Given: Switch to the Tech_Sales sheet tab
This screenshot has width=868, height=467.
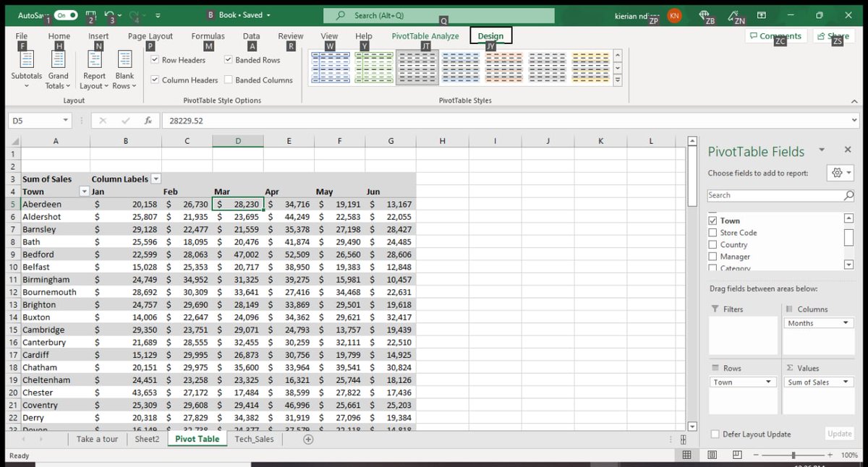Looking at the screenshot, I should click(x=254, y=439).
